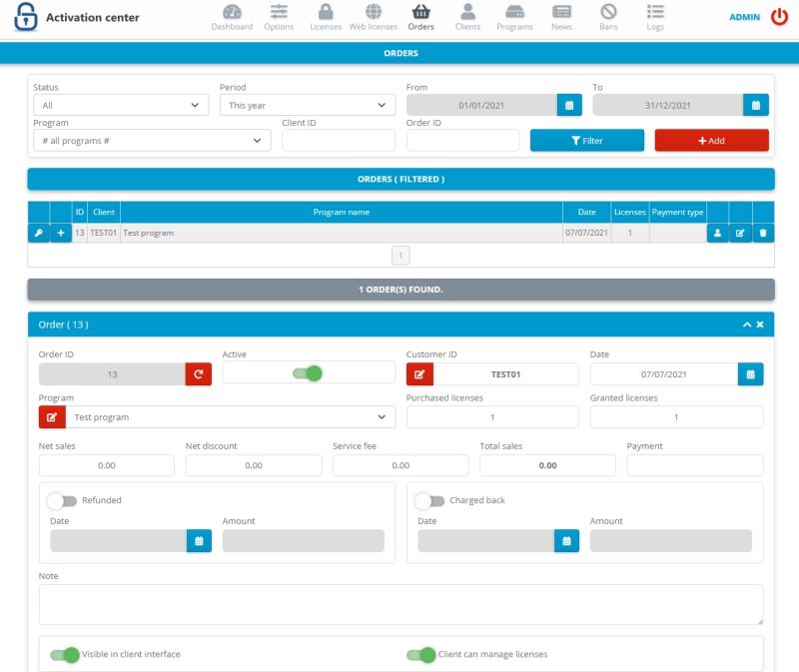Click the Activation center padlock logo

pos(26,17)
